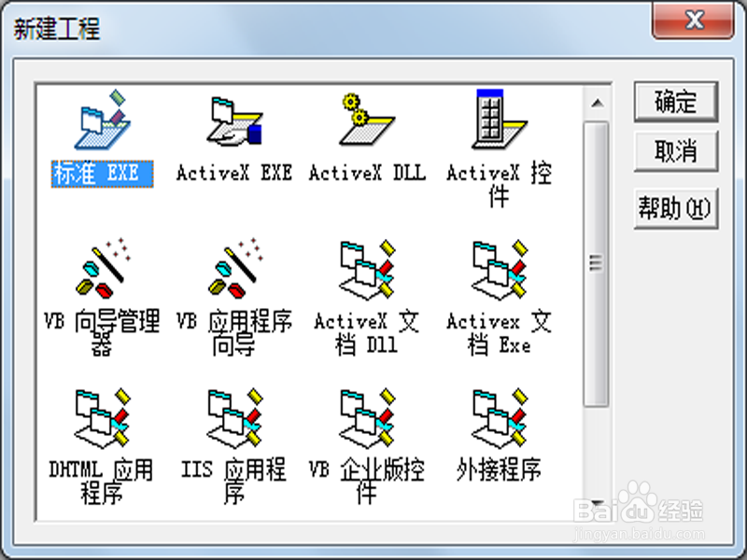Click the VB 应用程序向导 label
This screenshot has height=560, width=747.
coord(234,333)
